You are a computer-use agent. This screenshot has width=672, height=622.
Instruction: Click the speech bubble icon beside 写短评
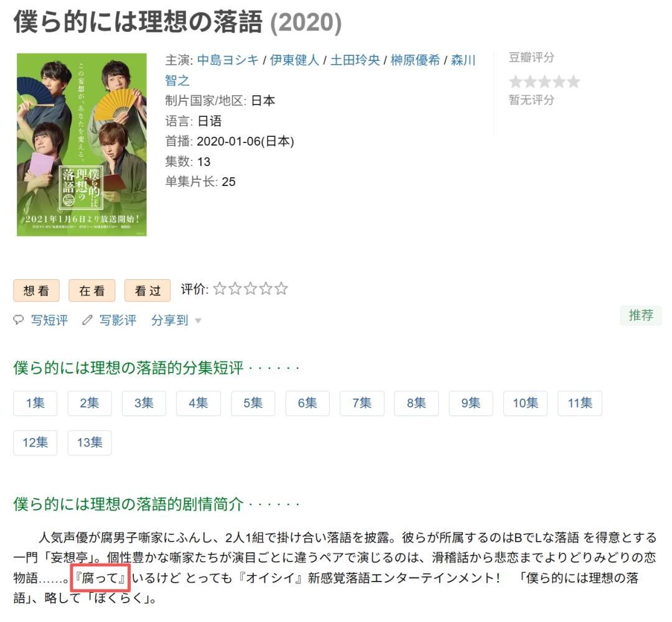click(19, 320)
